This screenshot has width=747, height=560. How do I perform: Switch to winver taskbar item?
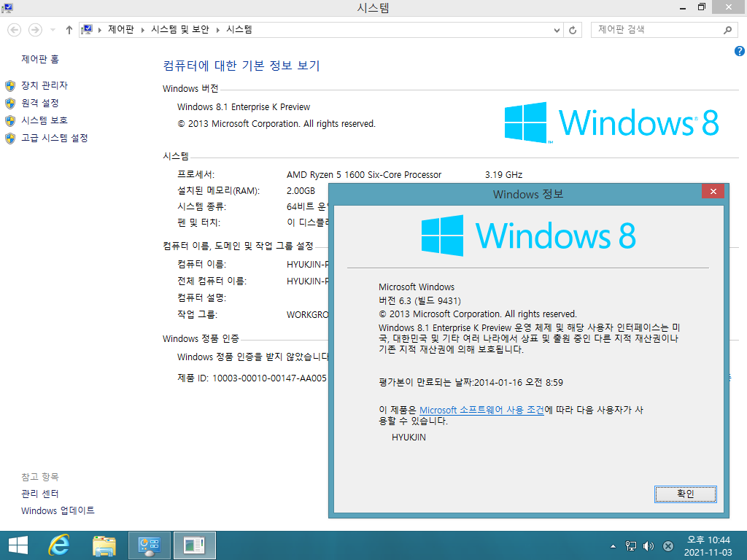[x=194, y=545]
